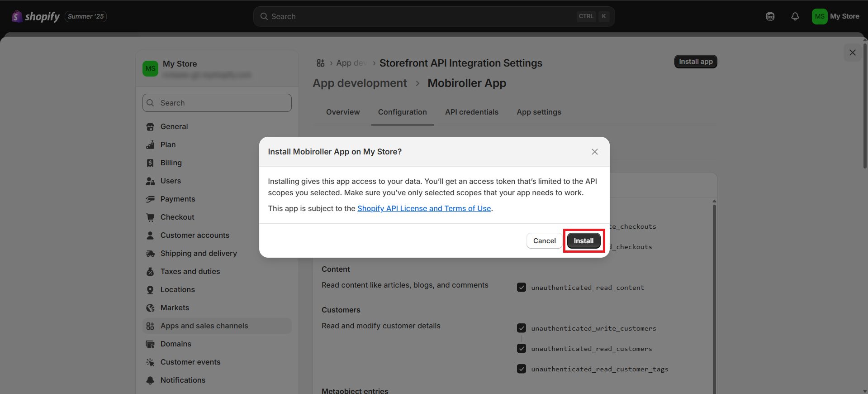Click the MS store avatar in top bar

819,16
